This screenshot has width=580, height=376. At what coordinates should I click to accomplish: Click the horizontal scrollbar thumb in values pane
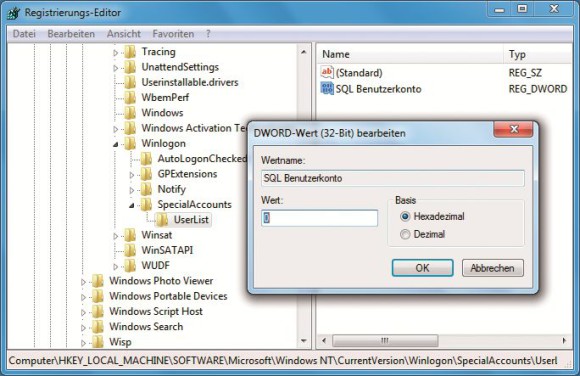click(x=385, y=340)
